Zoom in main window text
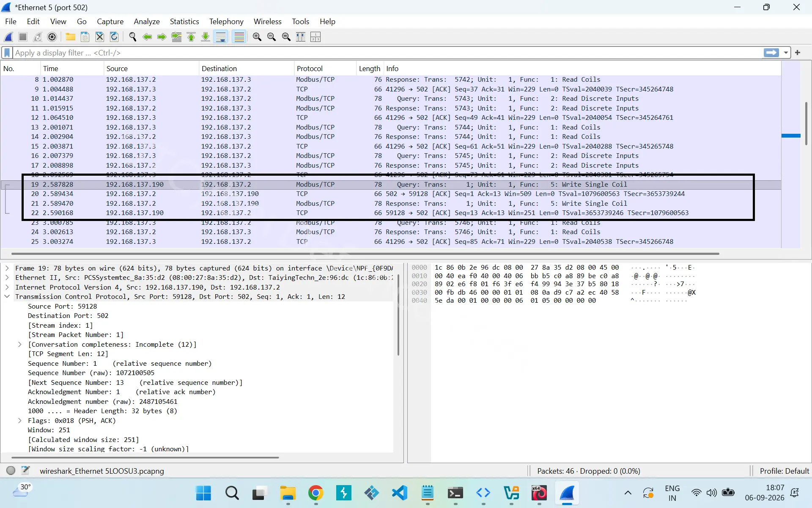 click(x=257, y=37)
